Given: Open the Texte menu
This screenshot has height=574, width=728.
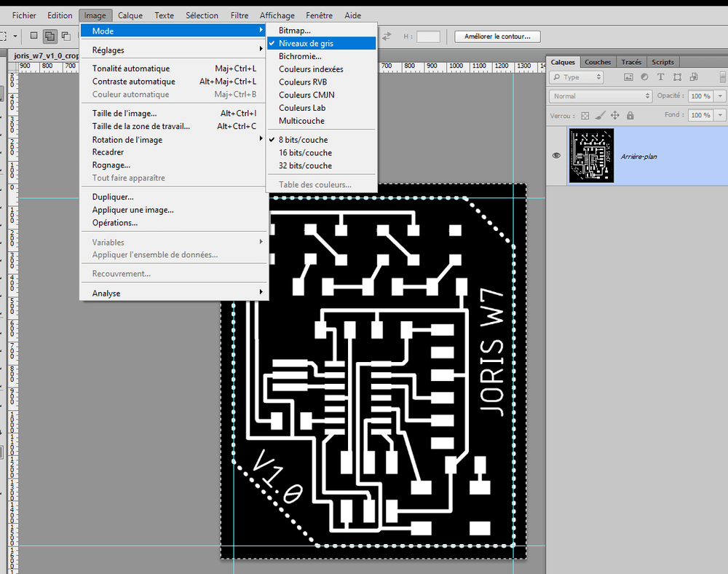Looking at the screenshot, I should (x=164, y=15).
